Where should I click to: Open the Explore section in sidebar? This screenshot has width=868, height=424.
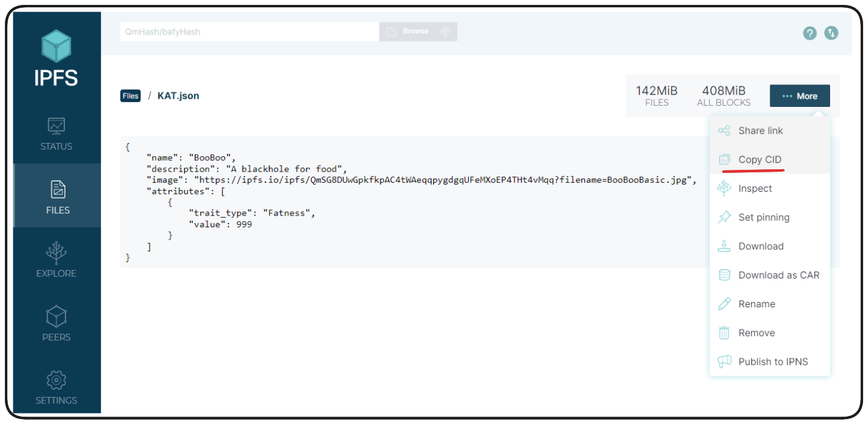coord(56,261)
